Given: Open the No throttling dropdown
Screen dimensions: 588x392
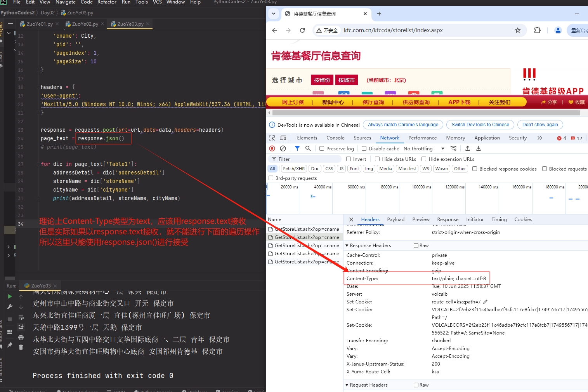Looking at the screenshot, I should coord(424,148).
